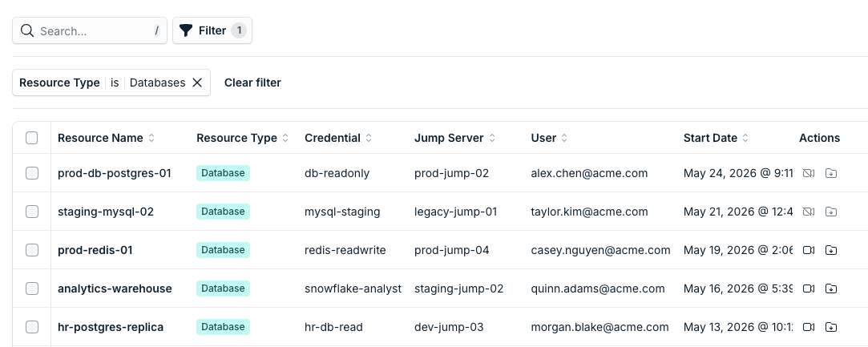Click morgan.blake@acme.com user cell
Image resolution: width=868 pixels, height=347 pixels.
click(600, 327)
